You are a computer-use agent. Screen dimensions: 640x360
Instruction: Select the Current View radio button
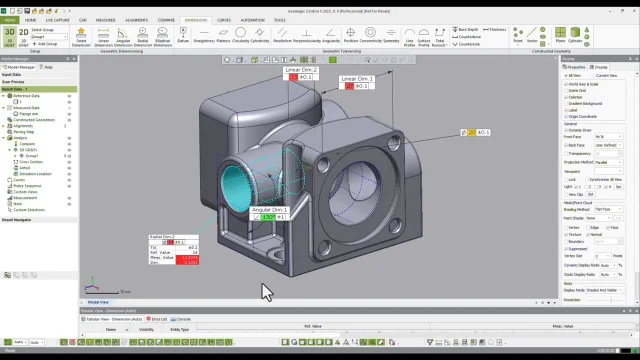tap(593, 76)
